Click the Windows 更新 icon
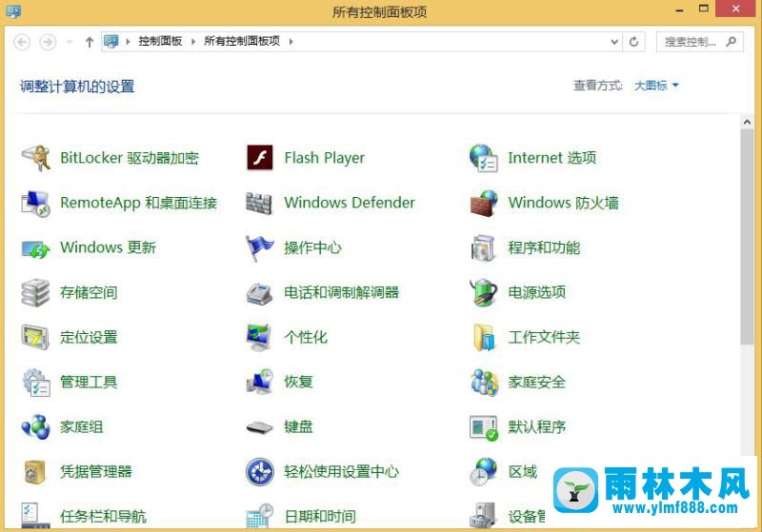Image resolution: width=762 pixels, height=532 pixels. 35,248
